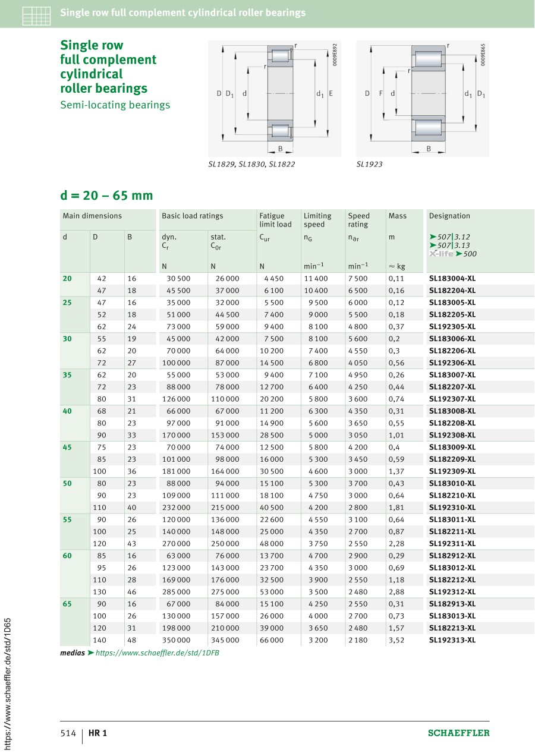The width and height of the screenshot is (535, 756).
Task: Click static load value 345 000
Action: tap(225, 640)
